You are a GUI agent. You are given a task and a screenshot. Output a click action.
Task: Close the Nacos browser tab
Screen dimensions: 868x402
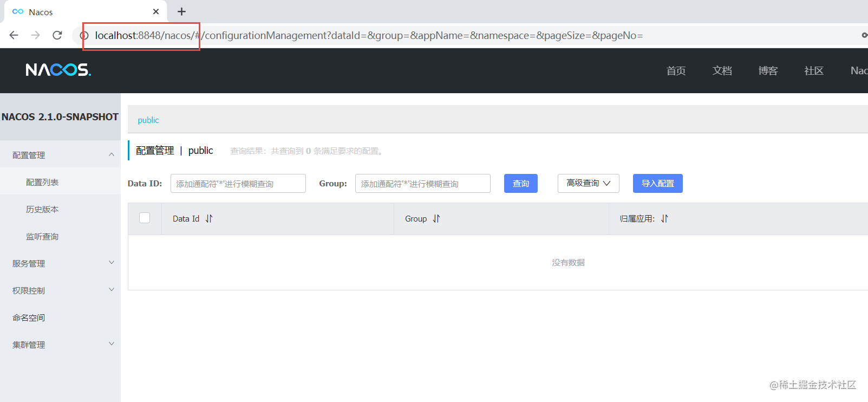point(156,11)
